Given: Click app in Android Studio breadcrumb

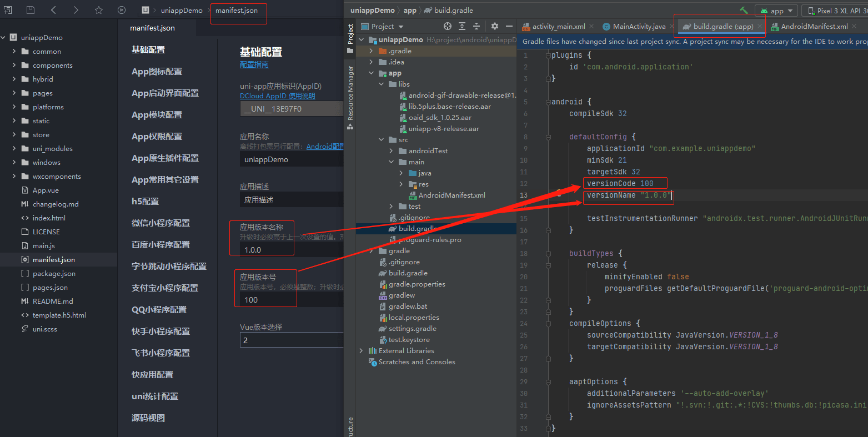Looking at the screenshot, I should pyautogui.click(x=410, y=11).
